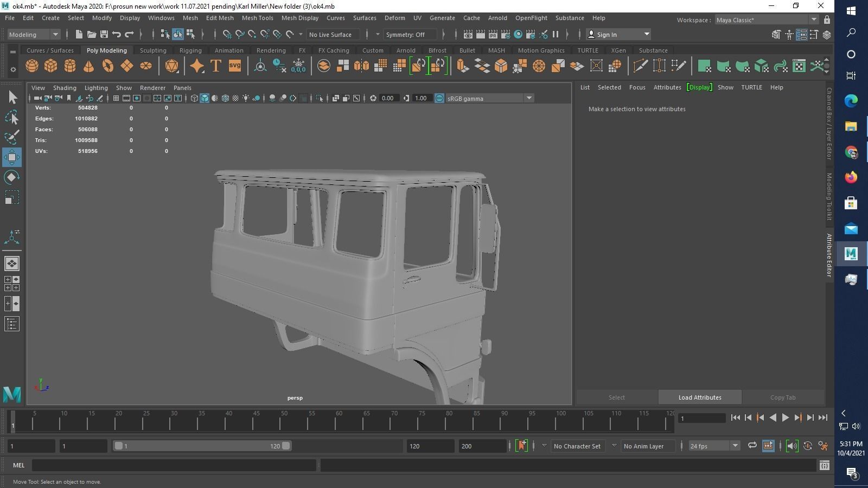Toggle the color management ON button
Screen dimensions: 868x488
[x=439, y=98]
